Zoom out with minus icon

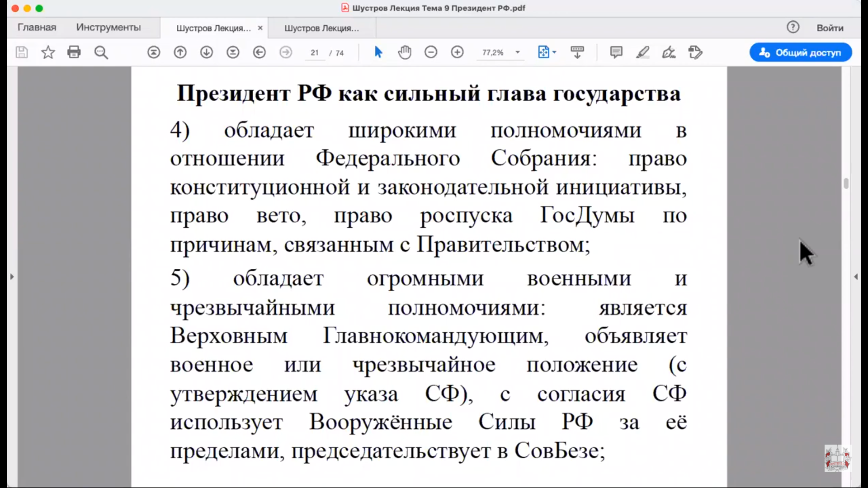[431, 52]
